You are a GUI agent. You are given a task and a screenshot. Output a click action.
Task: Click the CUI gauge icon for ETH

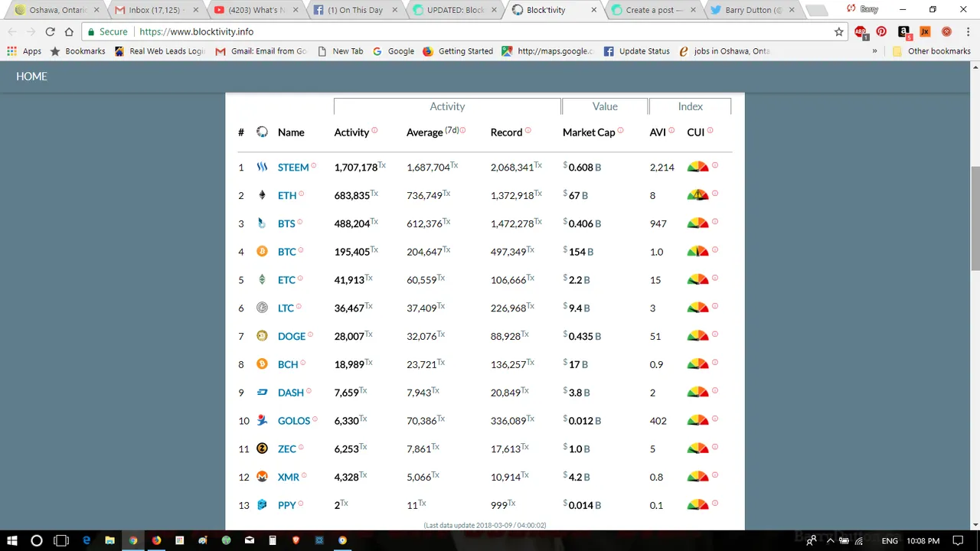click(x=697, y=194)
